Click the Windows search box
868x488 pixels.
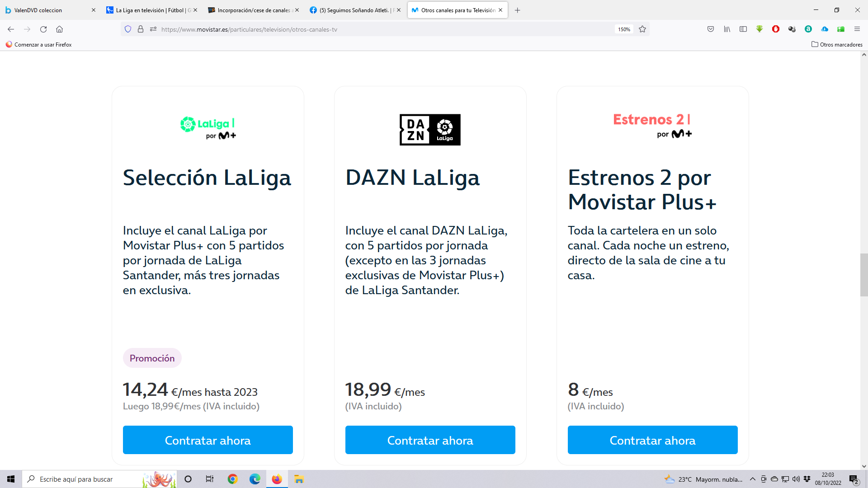[99, 479]
